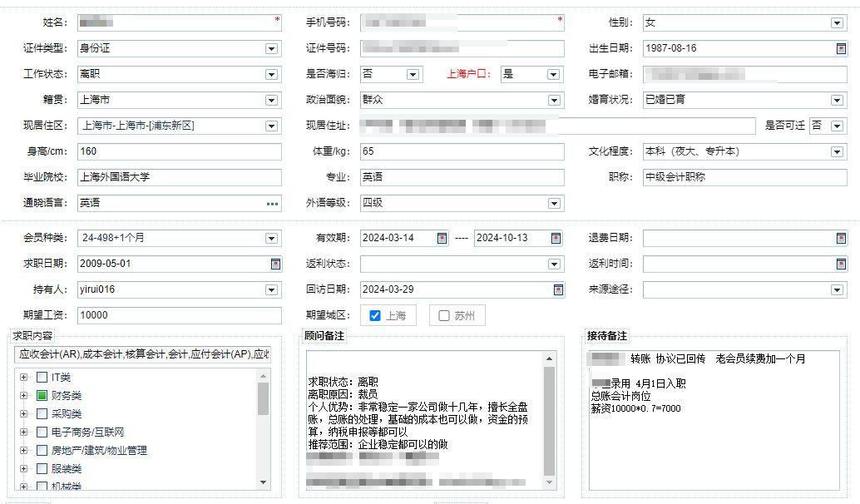Open calendar for 有效期 start date 2024-03-14
This screenshot has width=860, height=504.
[442, 238]
